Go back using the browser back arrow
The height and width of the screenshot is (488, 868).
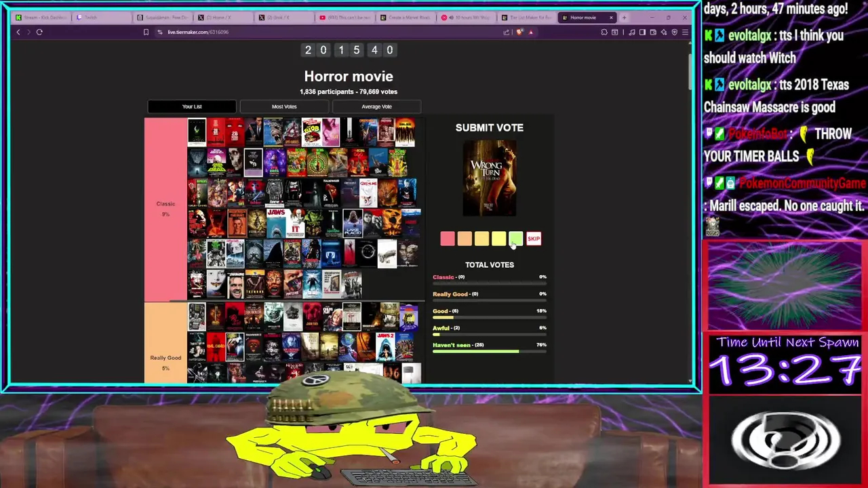coord(18,32)
